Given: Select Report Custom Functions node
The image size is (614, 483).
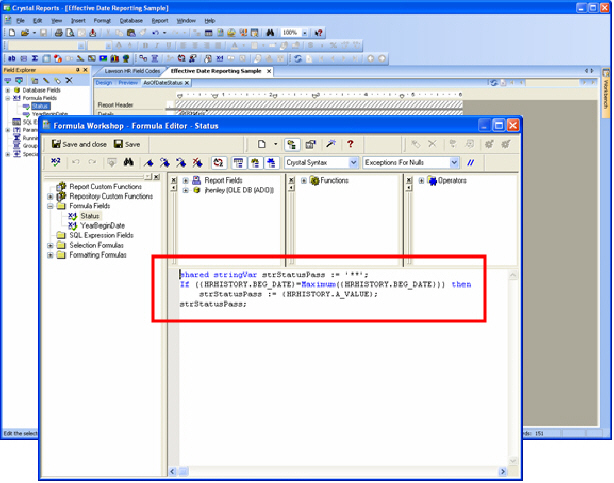Looking at the screenshot, I should (x=105, y=186).
